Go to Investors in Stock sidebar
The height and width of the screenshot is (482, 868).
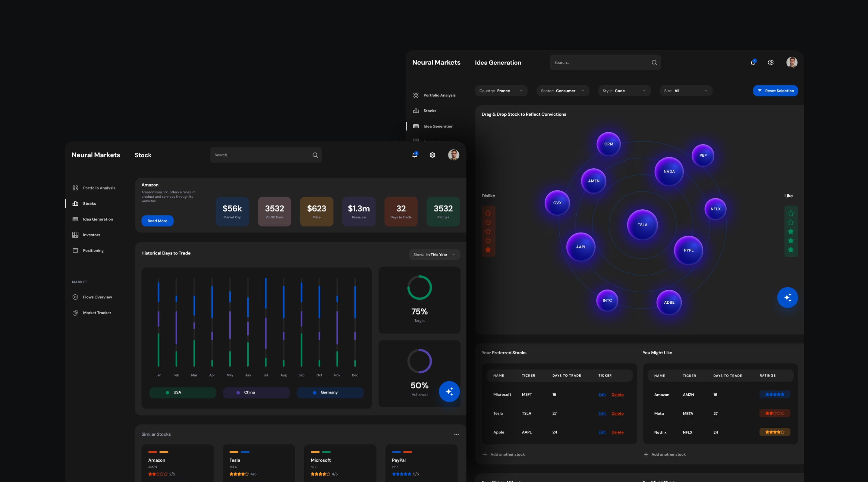click(91, 235)
